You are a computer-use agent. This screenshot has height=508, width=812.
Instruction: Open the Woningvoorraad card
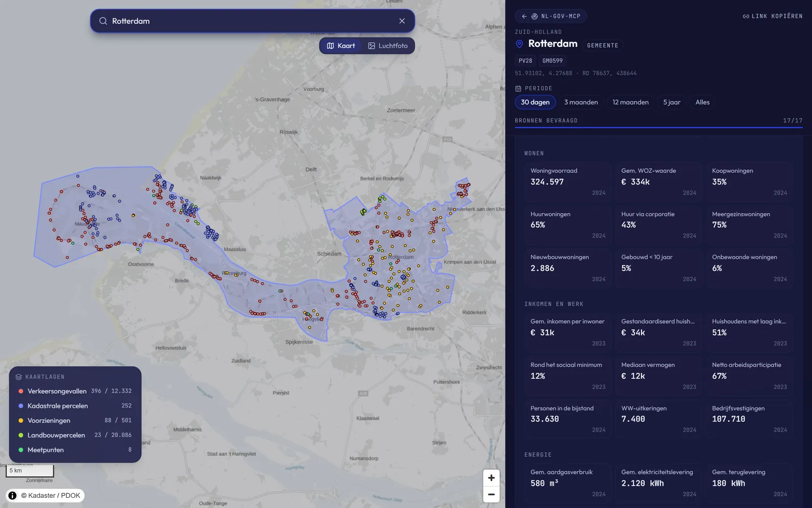point(568,181)
